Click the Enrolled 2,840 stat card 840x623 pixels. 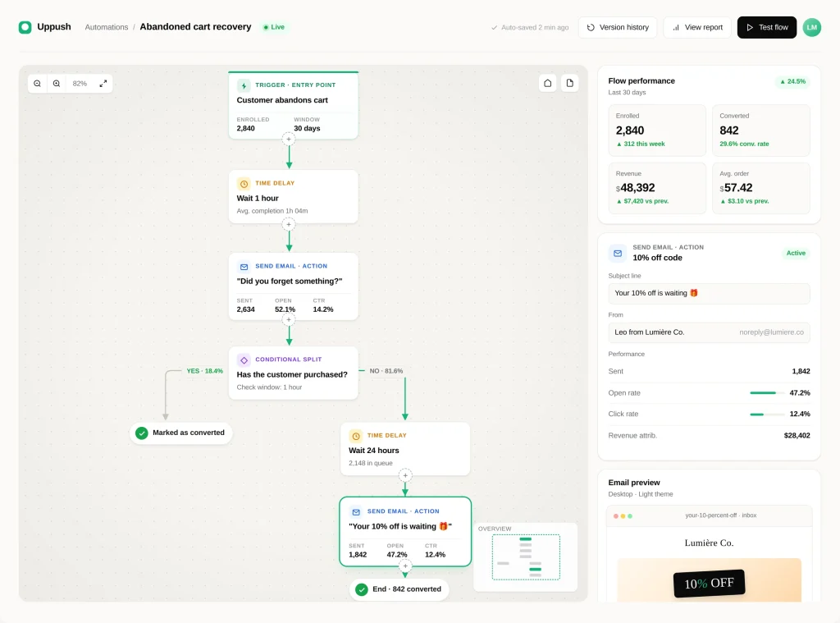657,131
